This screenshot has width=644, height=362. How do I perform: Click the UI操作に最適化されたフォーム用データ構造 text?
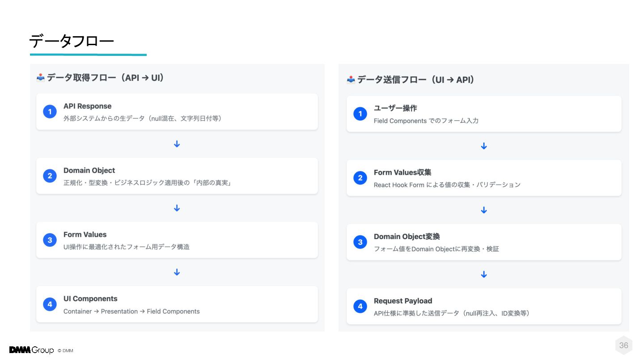pyautogui.click(x=127, y=247)
